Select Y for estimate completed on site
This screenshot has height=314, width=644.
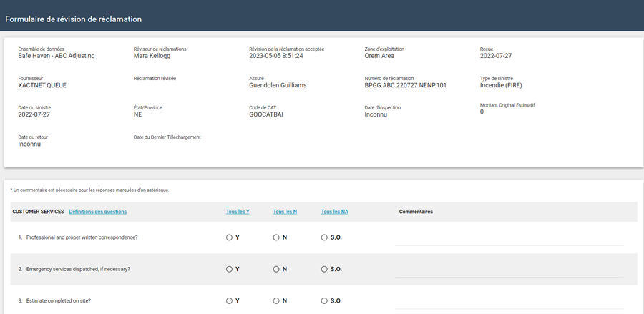click(229, 300)
